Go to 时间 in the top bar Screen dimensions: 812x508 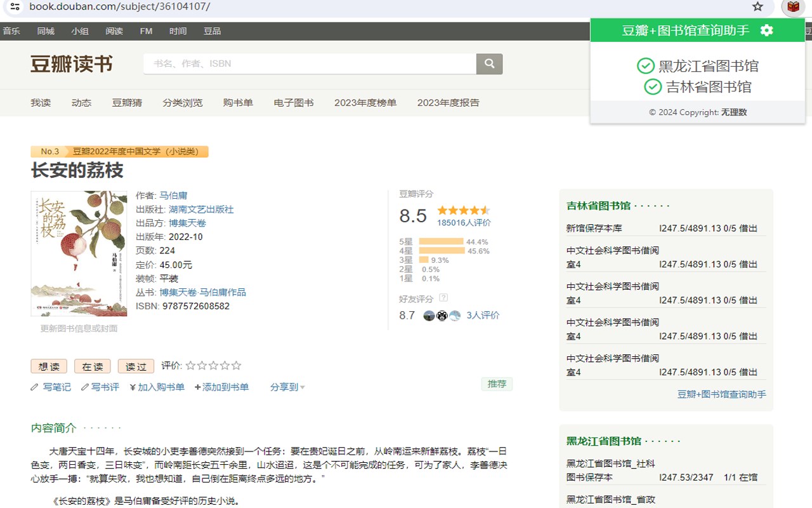pyautogui.click(x=178, y=31)
